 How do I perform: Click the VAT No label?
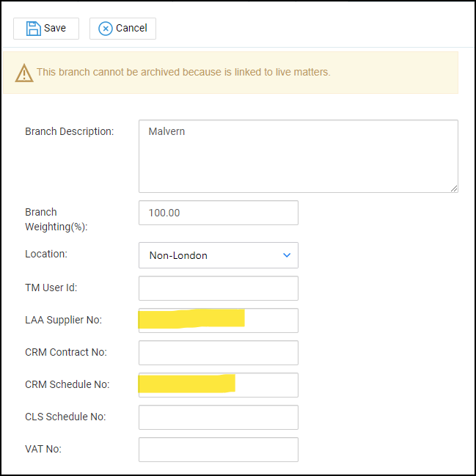[x=43, y=449]
